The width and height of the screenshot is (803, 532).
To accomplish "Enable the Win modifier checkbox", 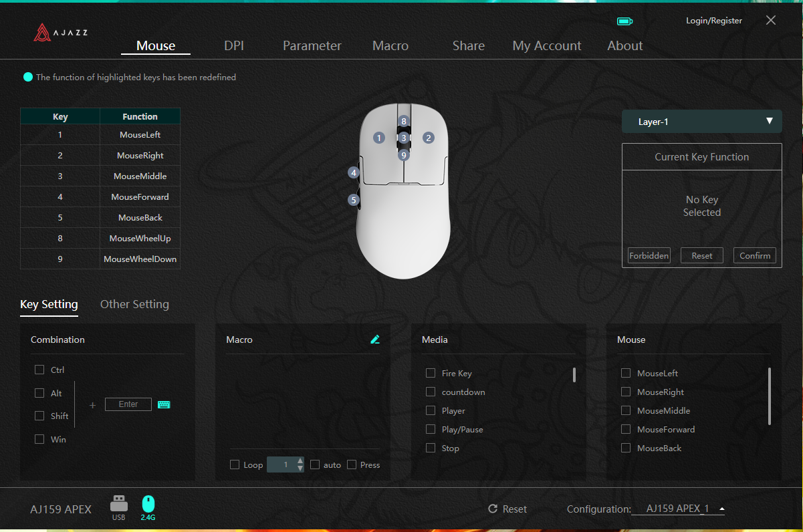I will pyautogui.click(x=39, y=439).
